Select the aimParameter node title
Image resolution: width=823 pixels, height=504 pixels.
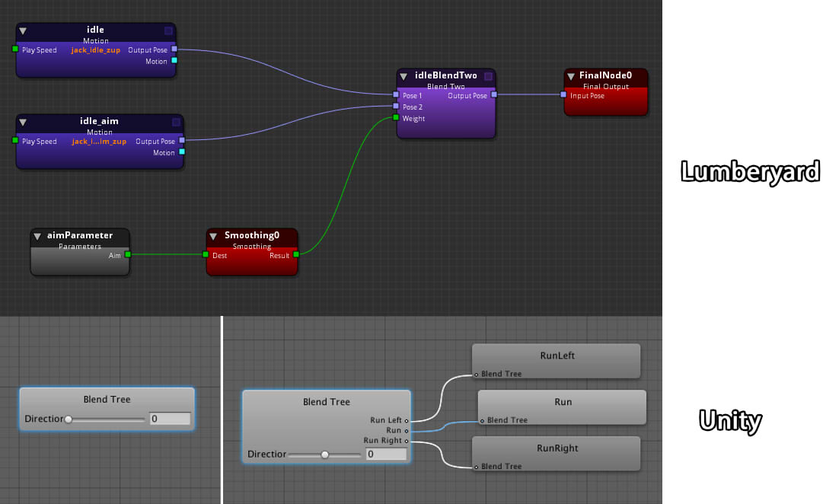(x=80, y=235)
